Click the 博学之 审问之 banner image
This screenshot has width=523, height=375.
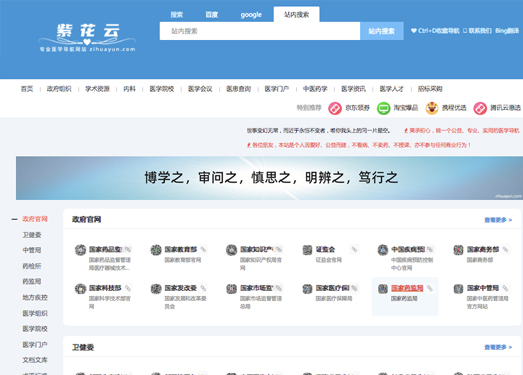coord(269,178)
